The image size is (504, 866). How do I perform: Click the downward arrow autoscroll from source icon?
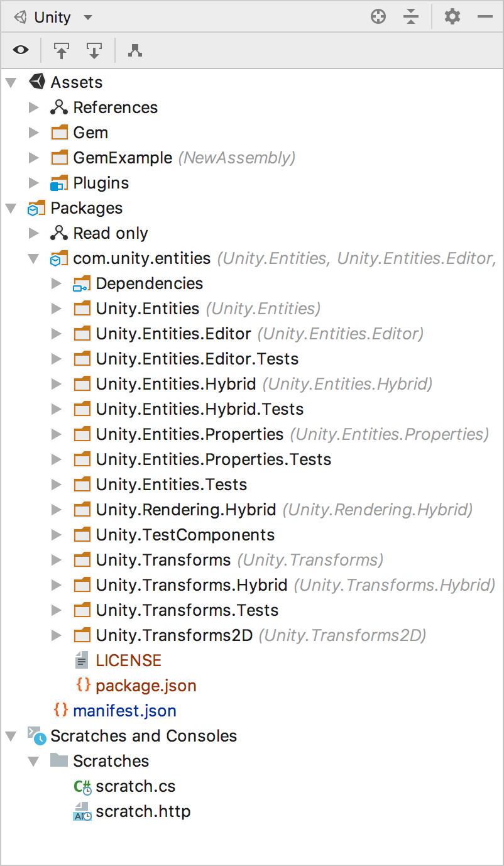point(94,50)
